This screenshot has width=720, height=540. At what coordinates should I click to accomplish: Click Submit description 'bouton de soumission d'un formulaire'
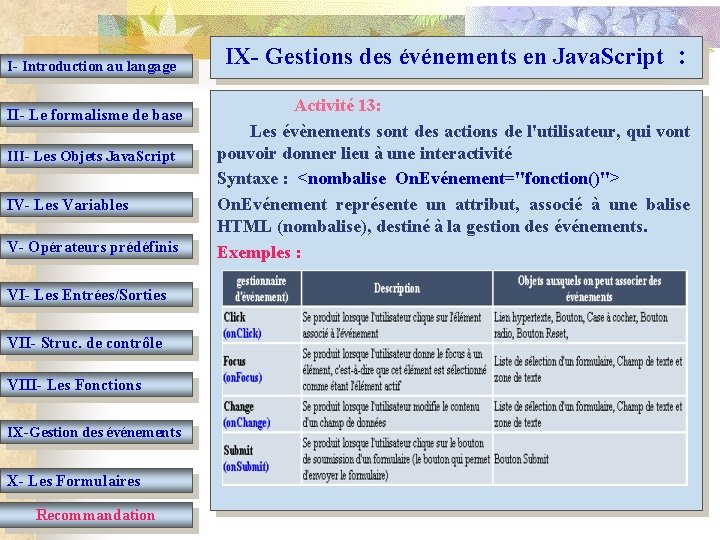coord(396,459)
